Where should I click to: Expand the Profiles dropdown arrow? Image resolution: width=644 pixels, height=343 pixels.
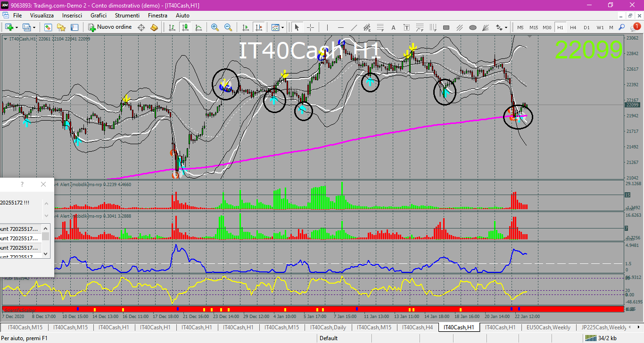click(34, 27)
